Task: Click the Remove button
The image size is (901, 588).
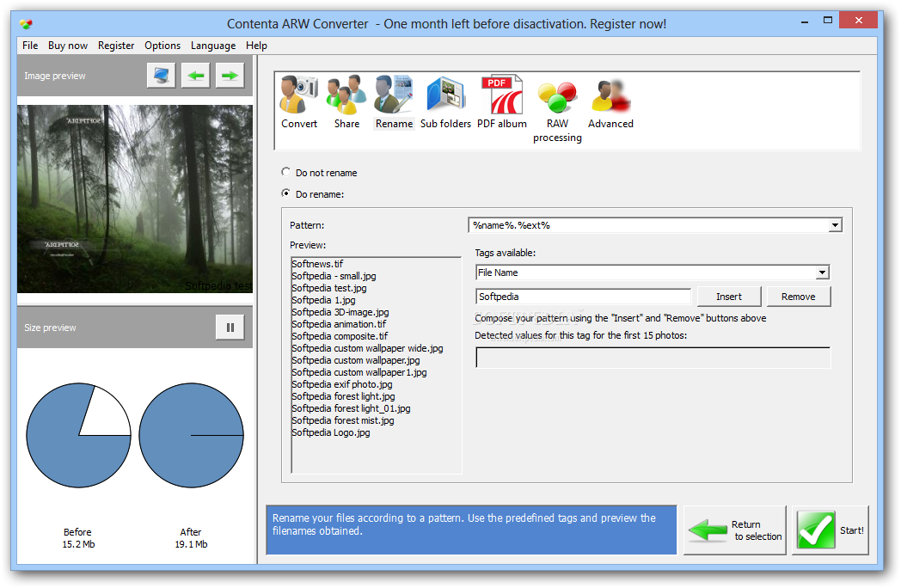Action: (x=798, y=297)
